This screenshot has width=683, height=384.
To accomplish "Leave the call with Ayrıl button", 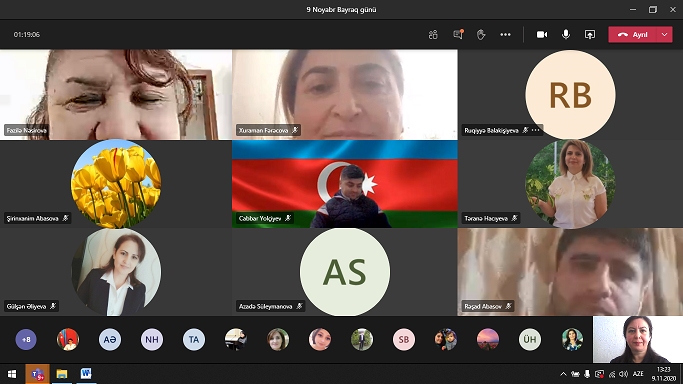I will [x=632, y=34].
